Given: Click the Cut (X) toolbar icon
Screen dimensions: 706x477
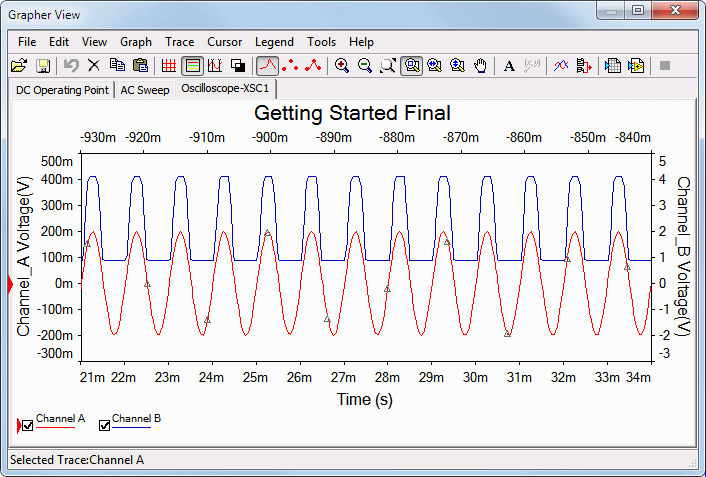Looking at the screenshot, I should point(94,66).
